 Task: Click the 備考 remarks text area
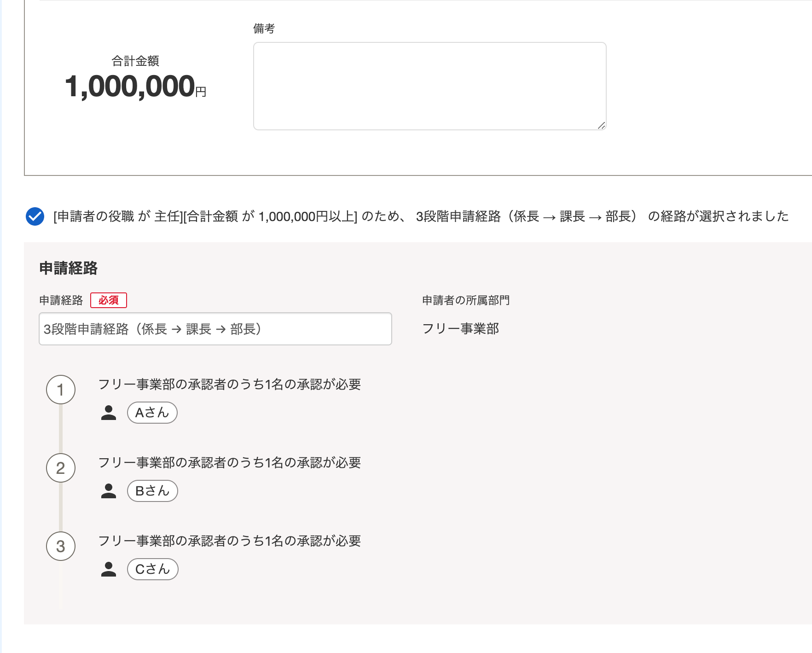(429, 86)
